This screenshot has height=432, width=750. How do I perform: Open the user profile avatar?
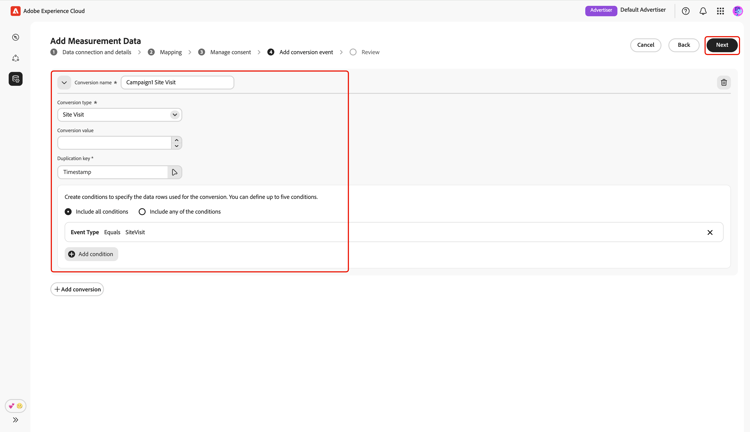737,11
